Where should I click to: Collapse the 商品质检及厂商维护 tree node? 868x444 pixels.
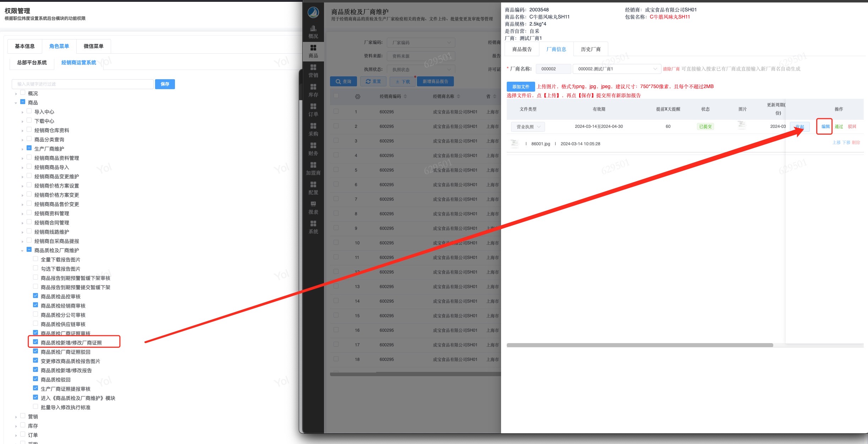[22, 251]
